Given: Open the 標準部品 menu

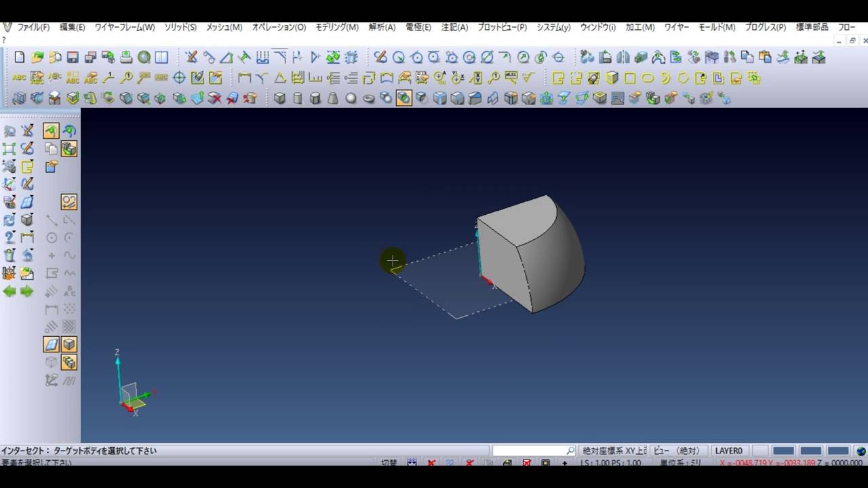Looking at the screenshot, I should click(x=812, y=27).
